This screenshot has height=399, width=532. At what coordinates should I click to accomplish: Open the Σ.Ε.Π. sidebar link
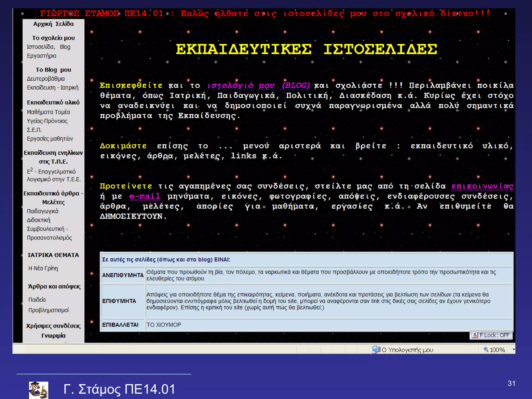(34, 130)
